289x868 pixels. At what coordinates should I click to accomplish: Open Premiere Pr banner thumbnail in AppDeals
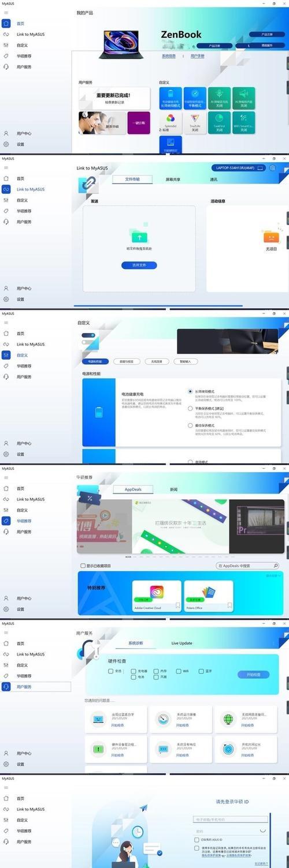(257, 527)
